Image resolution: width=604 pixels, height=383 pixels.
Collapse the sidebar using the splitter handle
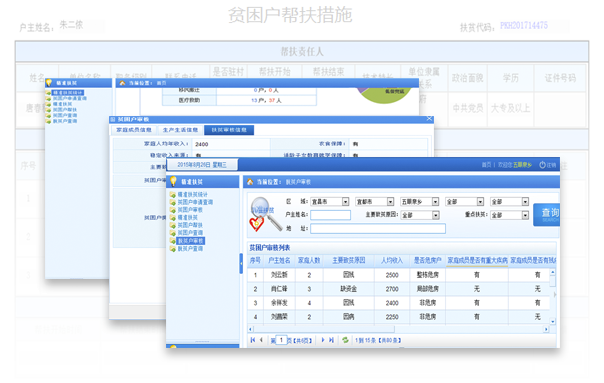[x=241, y=264]
